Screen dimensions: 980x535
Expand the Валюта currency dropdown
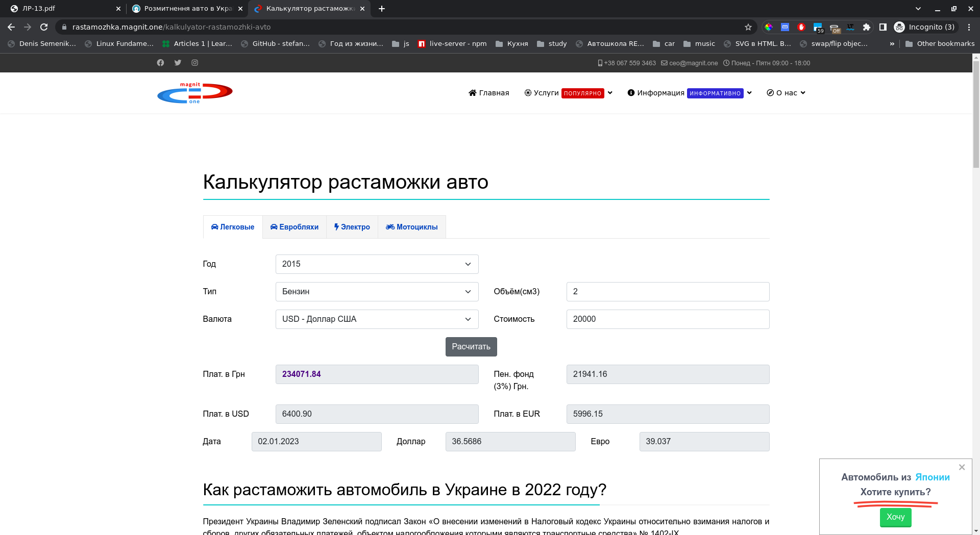(377, 319)
